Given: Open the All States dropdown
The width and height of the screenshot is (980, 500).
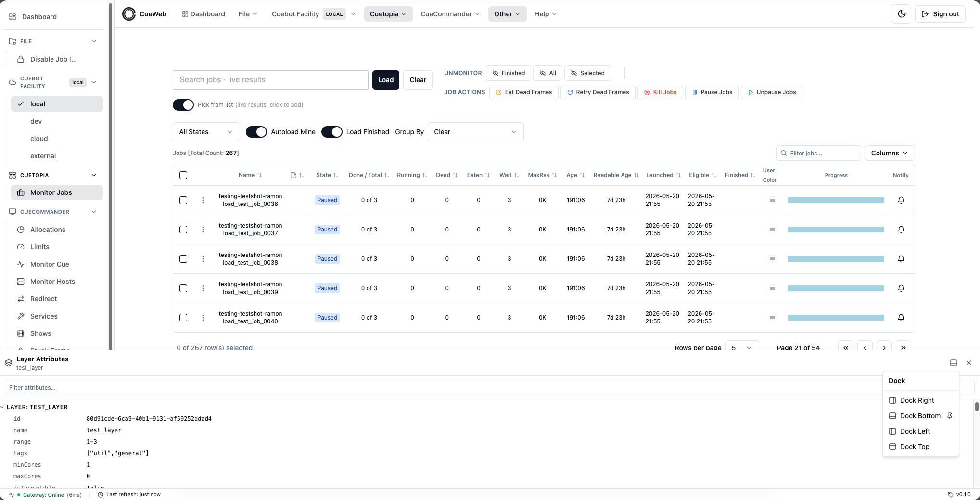Looking at the screenshot, I should click(206, 132).
